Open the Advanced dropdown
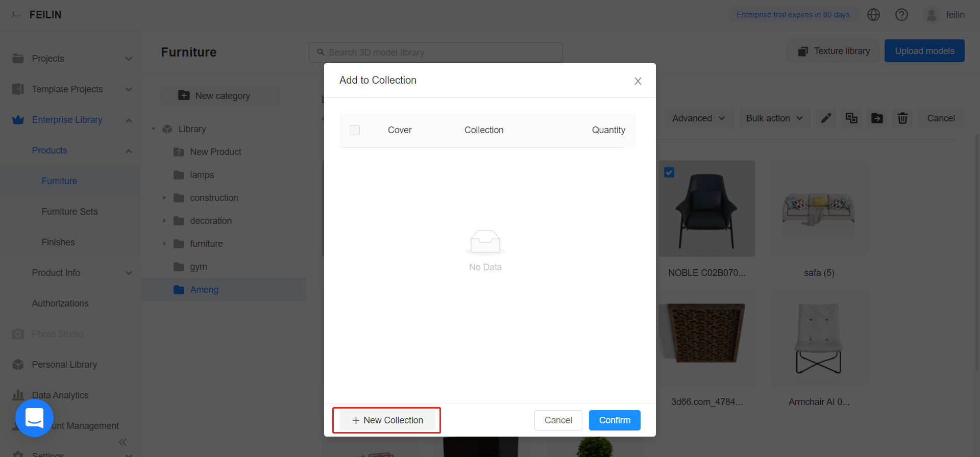 (x=698, y=118)
